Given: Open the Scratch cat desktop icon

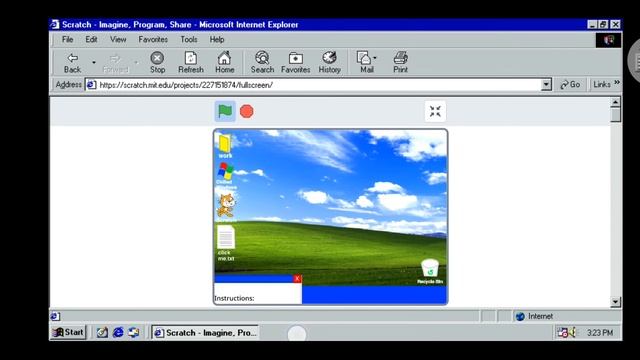Looking at the screenshot, I should point(226,206).
